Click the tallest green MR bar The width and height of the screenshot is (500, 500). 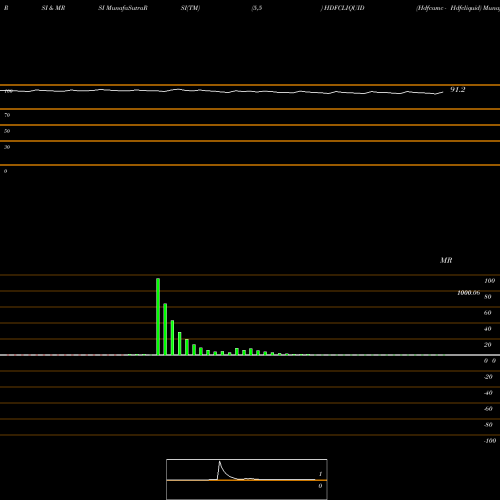(x=158, y=317)
